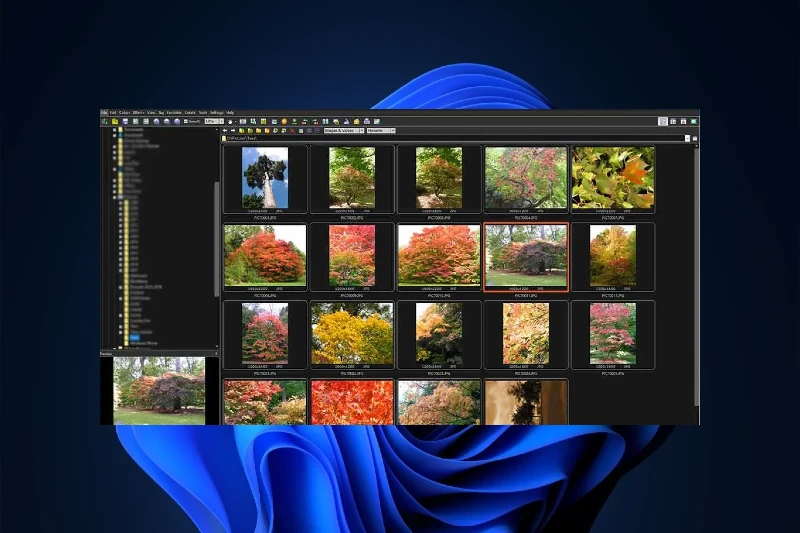Select the bright yellow tree thumbnail
The width and height of the screenshot is (800, 533).
pos(352,334)
